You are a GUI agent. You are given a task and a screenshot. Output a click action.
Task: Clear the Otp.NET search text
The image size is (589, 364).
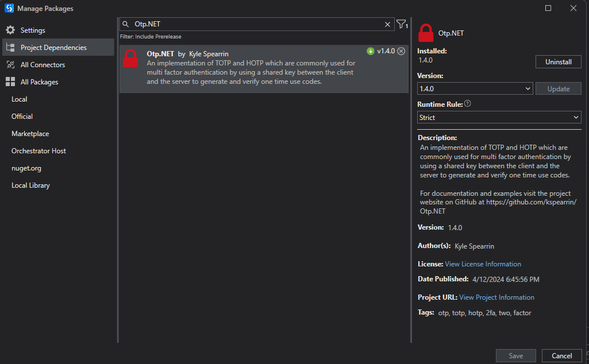pos(387,24)
